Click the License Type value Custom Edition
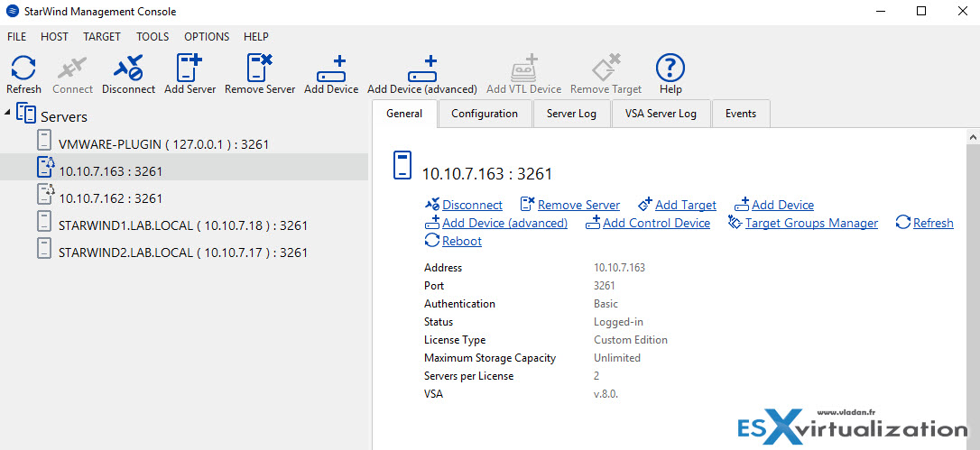980x450 pixels. (631, 340)
